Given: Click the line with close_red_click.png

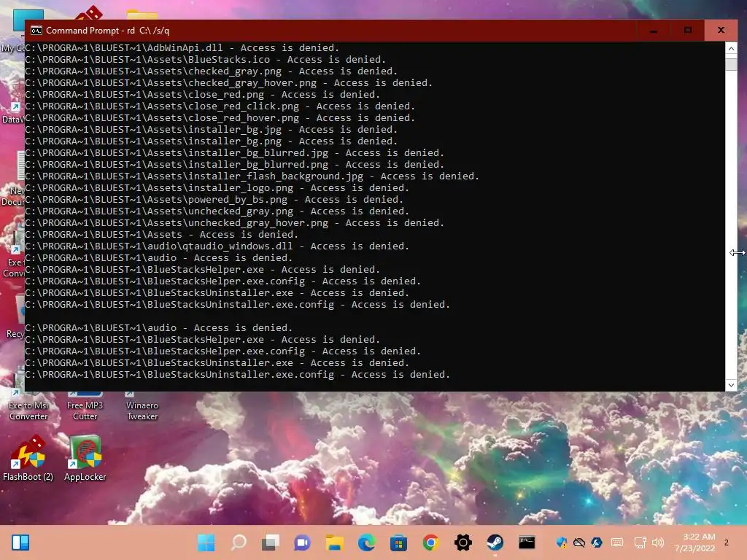Looking at the screenshot, I should 220,106.
